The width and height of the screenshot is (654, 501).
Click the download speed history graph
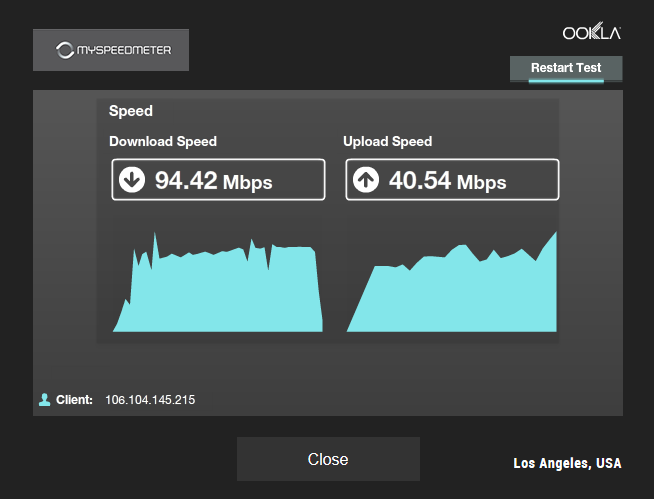tap(218, 282)
